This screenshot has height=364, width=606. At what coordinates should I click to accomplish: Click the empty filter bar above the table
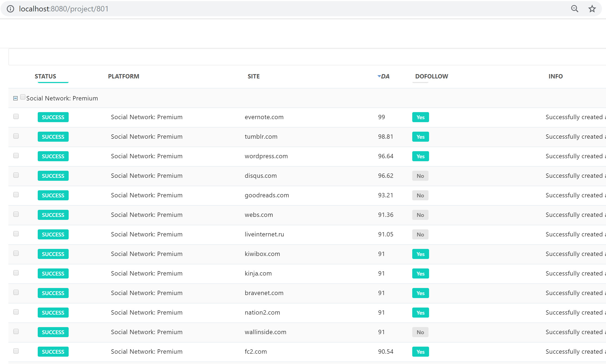coord(307,57)
